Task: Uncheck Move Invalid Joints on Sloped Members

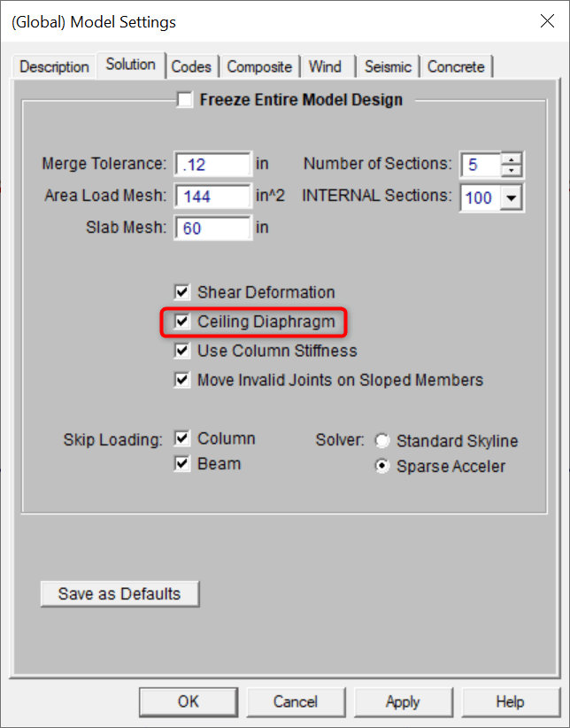Action: click(182, 380)
